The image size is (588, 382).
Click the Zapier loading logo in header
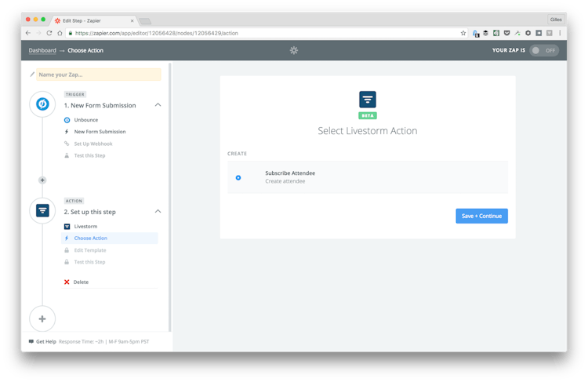click(x=294, y=50)
